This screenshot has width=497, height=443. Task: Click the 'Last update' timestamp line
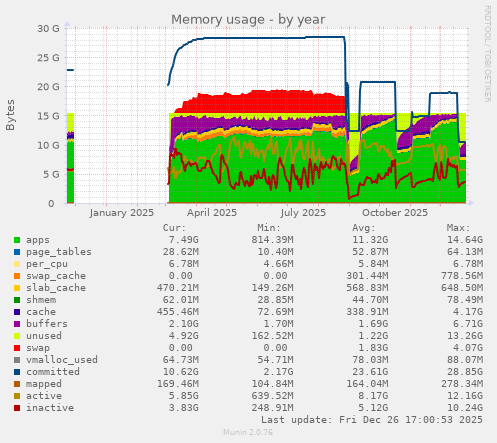[372, 420]
